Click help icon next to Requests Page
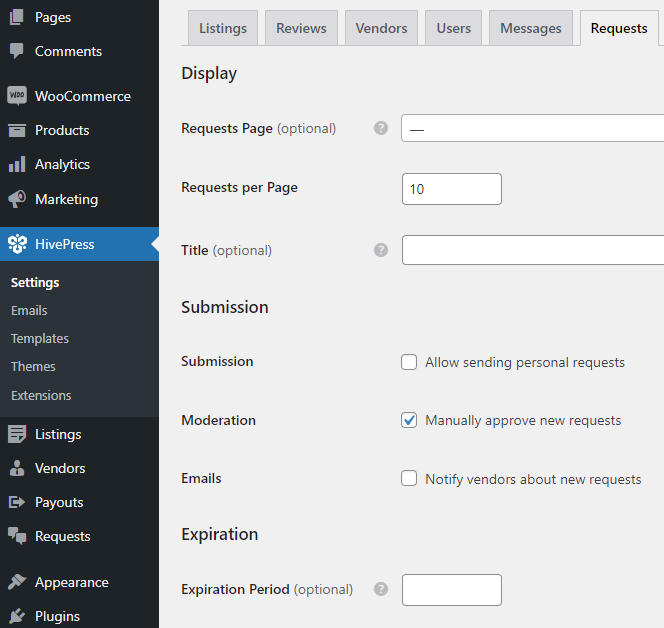The image size is (664, 628). [380, 128]
